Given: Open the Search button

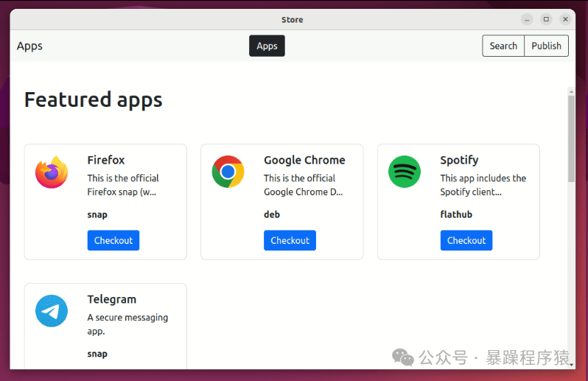Looking at the screenshot, I should [503, 46].
